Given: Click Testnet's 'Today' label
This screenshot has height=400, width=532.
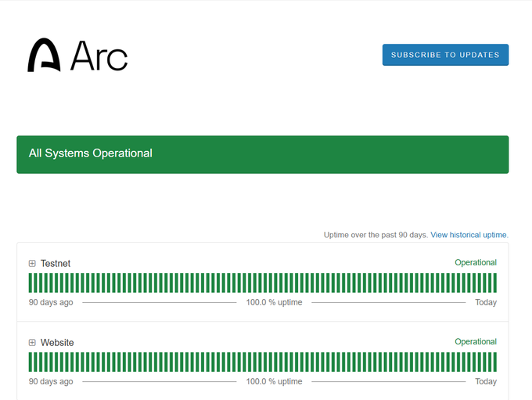Looking at the screenshot, I should point(486,302).
